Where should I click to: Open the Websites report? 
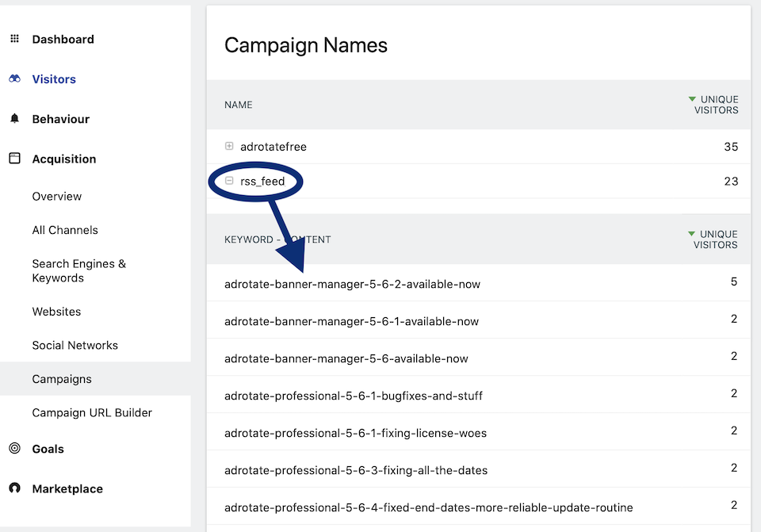click(x=56, y=311)
